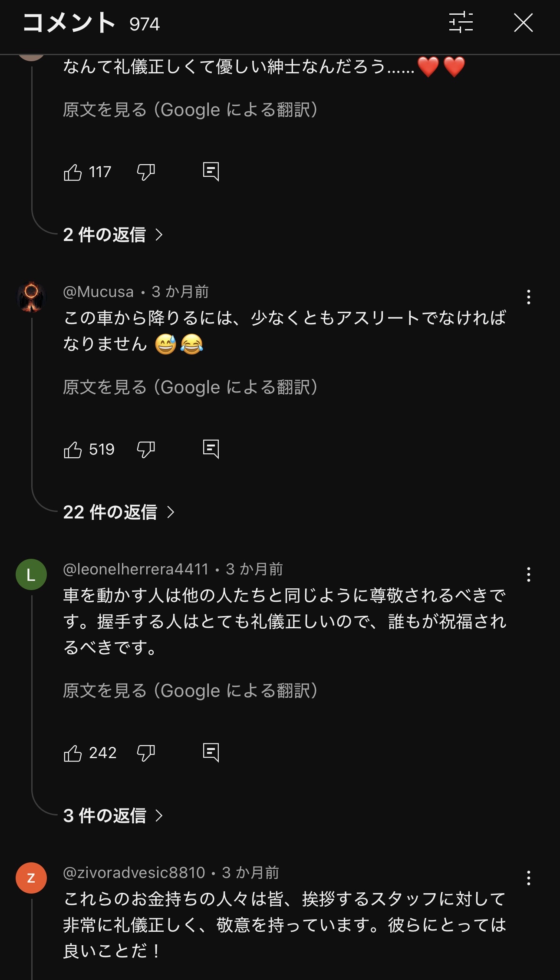
Task: Reply to the comment with 117 likes
Action: coord(211,172)
